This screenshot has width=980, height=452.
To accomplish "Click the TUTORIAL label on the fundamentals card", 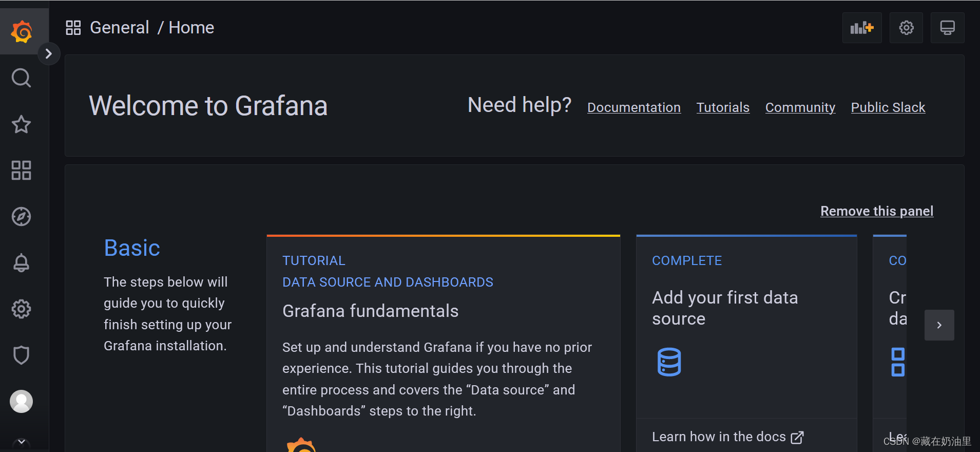I will [x=314, y=260].
